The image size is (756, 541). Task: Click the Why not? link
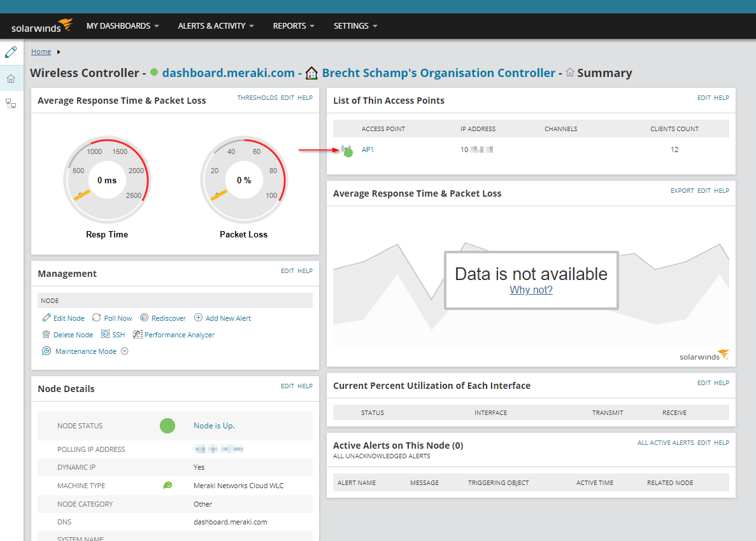click(531, 290)
